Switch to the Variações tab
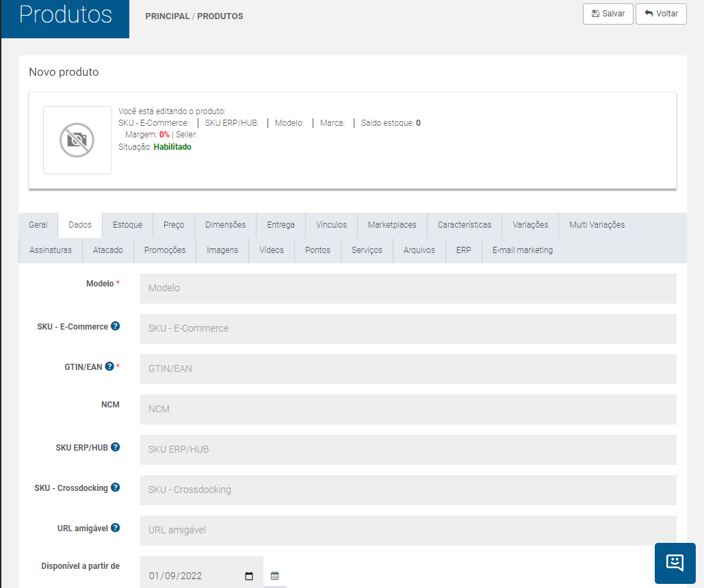Screen dimensions: 704x588 (x=530, y=225)
